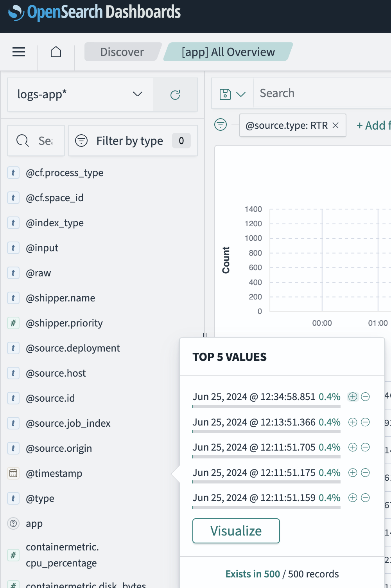Click the 'Count' axis label
This screenshot has width=391, height=588.
click(226, 260)
